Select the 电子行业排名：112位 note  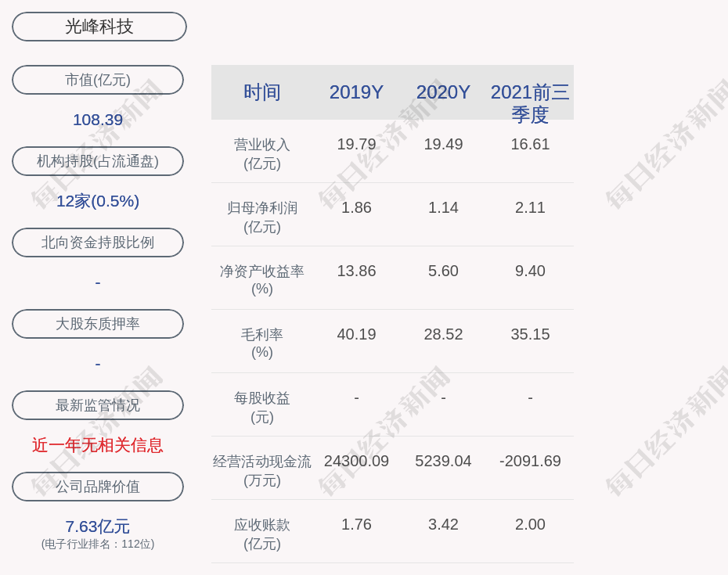(x=98, y=544)
